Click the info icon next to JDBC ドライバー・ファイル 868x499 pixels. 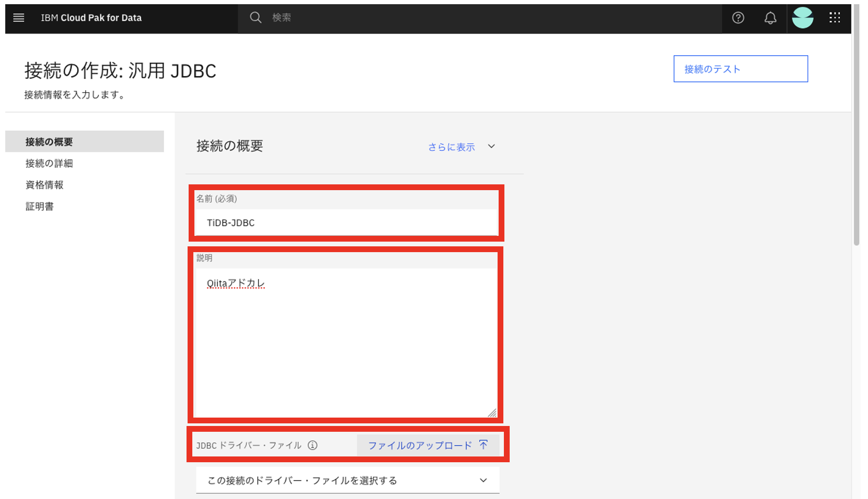[313, 445]
